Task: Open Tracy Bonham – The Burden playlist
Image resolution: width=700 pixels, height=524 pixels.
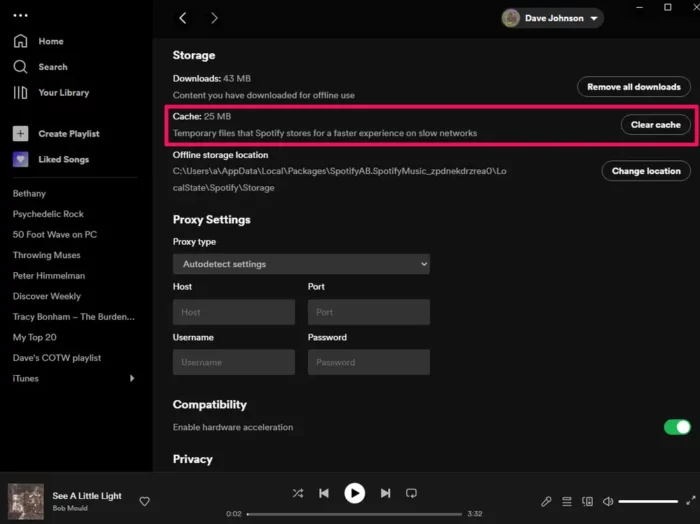Action: click(74, 317)
